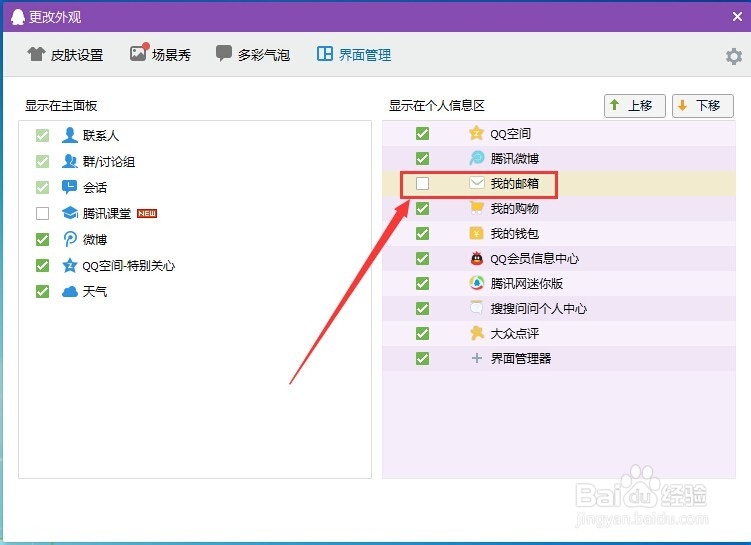Image resolution: width=751 pixels, height=545 pixels.
Task: Select the 搜搜问问个人中心 row text
Action: [x=538, y=308]
